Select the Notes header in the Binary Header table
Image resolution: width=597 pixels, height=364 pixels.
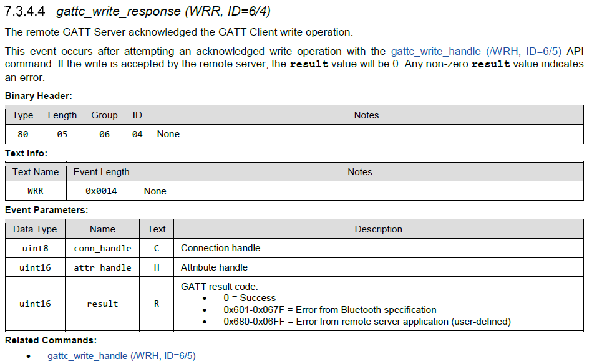tap(366, 115)
